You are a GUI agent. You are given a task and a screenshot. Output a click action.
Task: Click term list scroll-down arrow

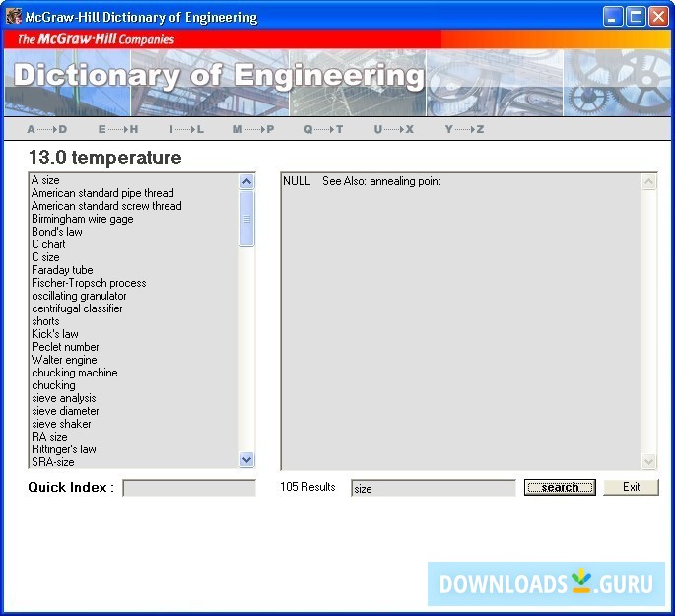click(x=246, y=459)
